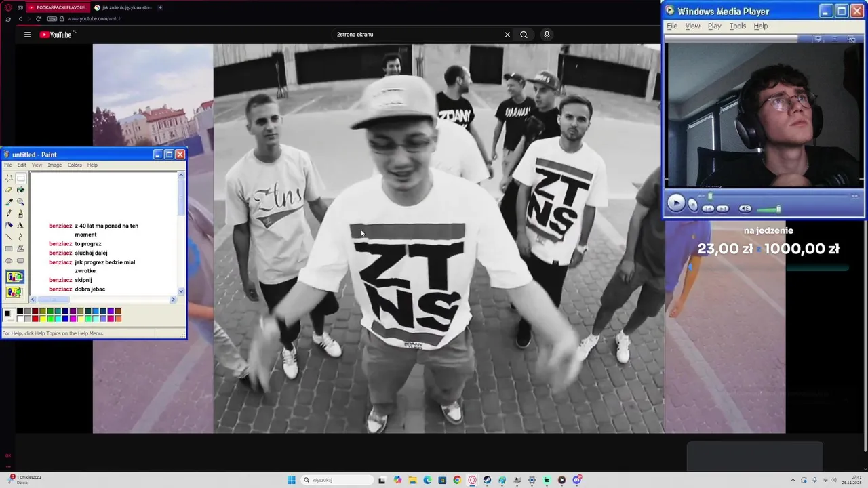Go to the YouTube home logo
Image resolution: width=868 pixels, height=488 pixels.
pyautogui.click(x=56, y=35)
